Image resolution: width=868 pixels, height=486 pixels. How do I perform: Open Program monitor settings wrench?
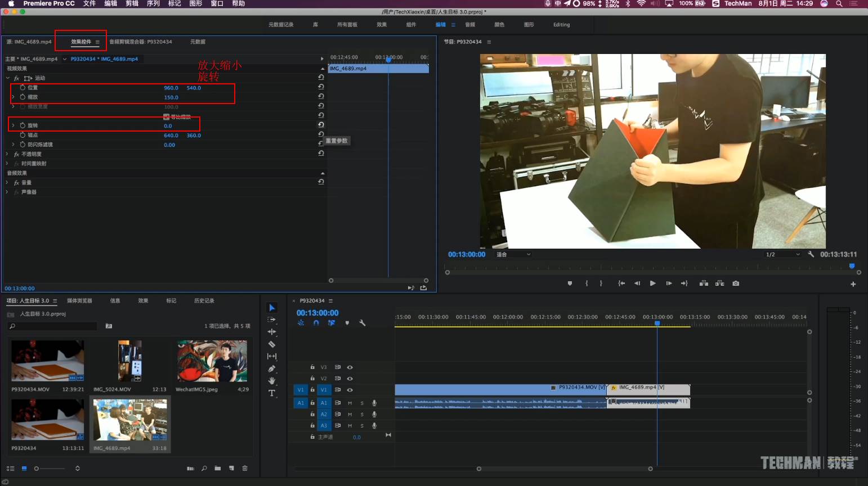click(811, 254)
